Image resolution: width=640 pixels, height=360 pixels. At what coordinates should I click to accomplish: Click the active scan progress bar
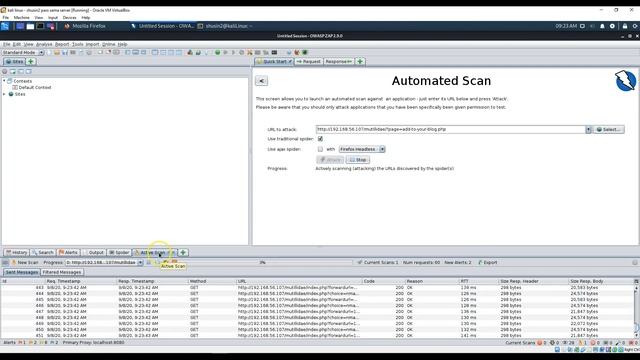pos(261,262)
